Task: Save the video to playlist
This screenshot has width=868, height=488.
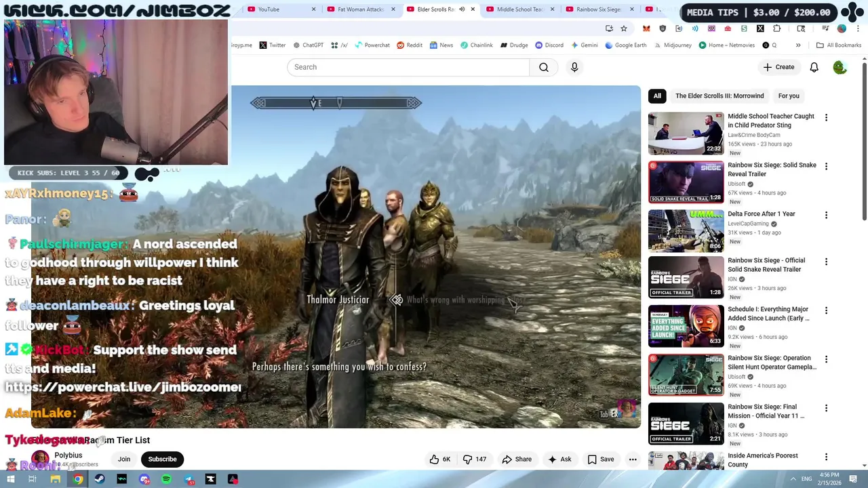Action: (601, 460)
